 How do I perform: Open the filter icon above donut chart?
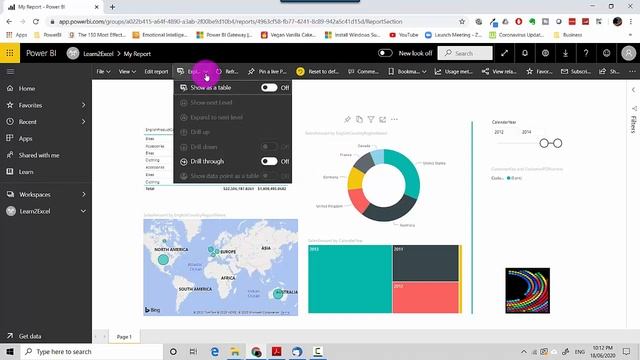click(371, 119)
